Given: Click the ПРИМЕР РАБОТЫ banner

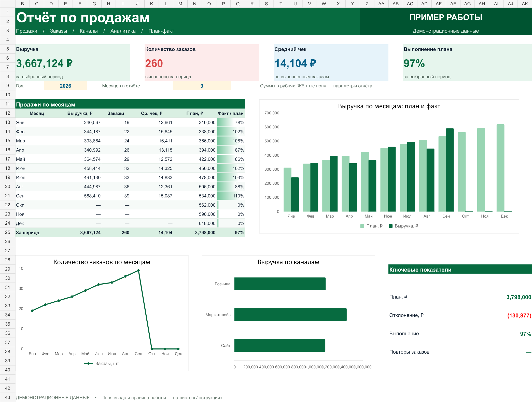Looking at the screenshot, I should point(446,17).
